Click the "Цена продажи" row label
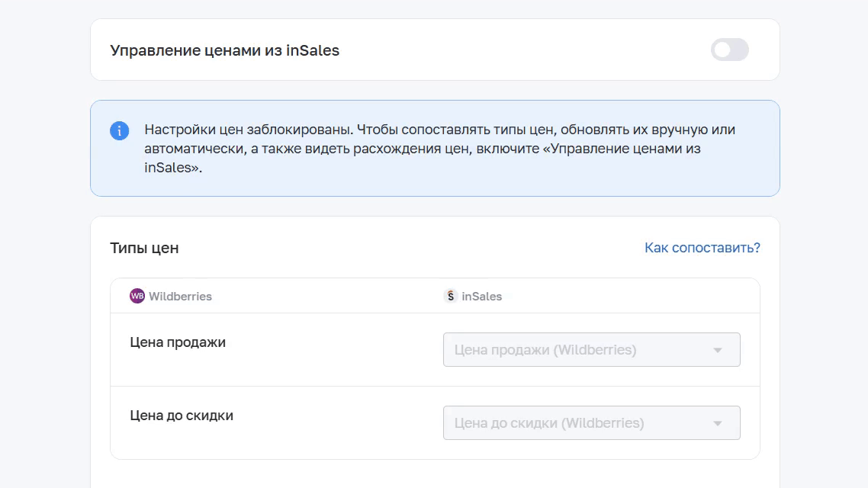Screen dimensions: 868x488 [178, 342]
